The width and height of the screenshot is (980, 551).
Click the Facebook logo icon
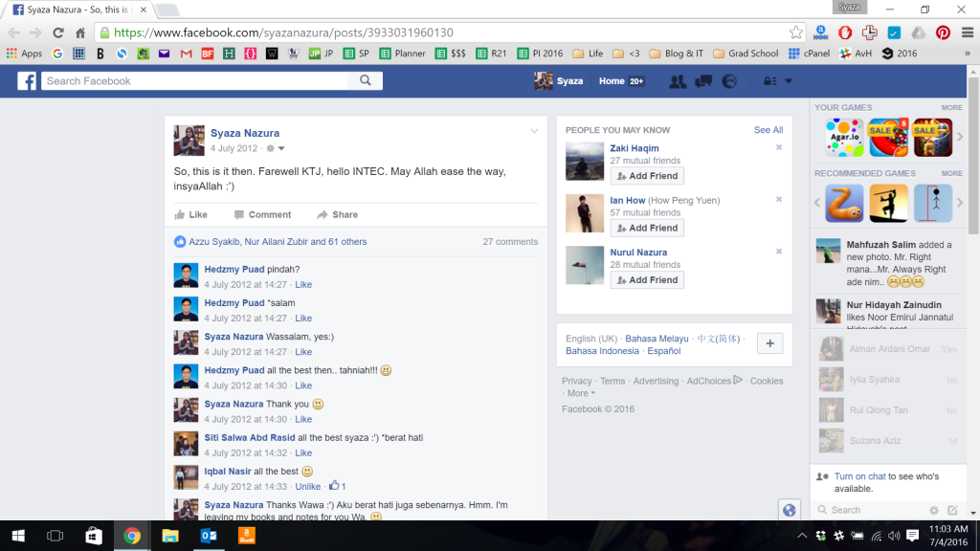click(26, 81)
